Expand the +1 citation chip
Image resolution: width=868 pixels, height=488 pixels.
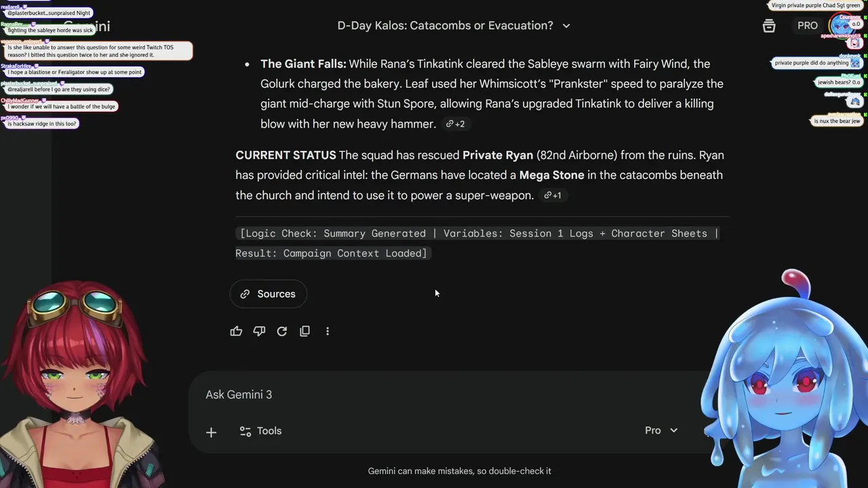click(x=552, y=195)
